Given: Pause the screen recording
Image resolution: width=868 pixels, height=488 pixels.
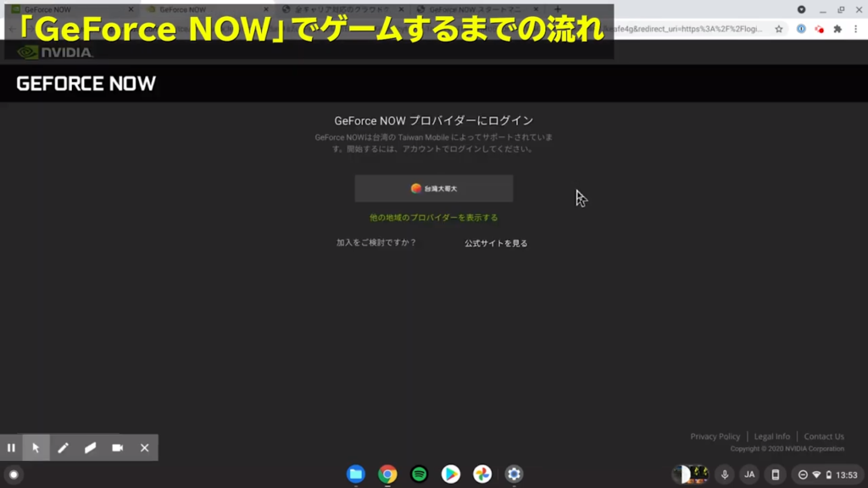Looking at the screenshot, I should tap(11, 448).
